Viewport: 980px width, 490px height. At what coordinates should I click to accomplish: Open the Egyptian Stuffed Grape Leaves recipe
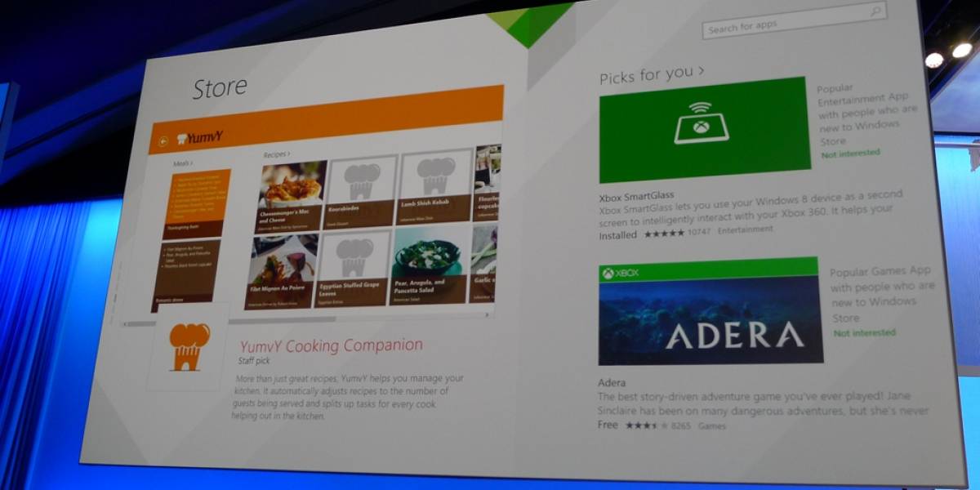pos(354,269)
